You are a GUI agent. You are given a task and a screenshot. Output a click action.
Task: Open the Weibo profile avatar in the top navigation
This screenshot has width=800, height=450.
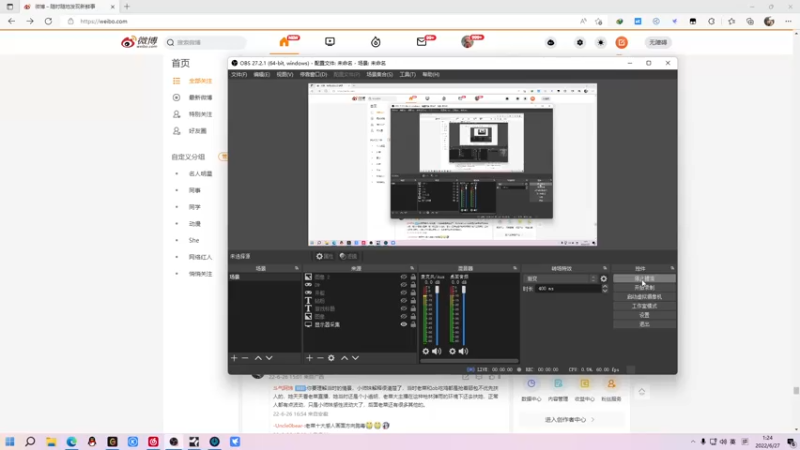tap(467, 42)
